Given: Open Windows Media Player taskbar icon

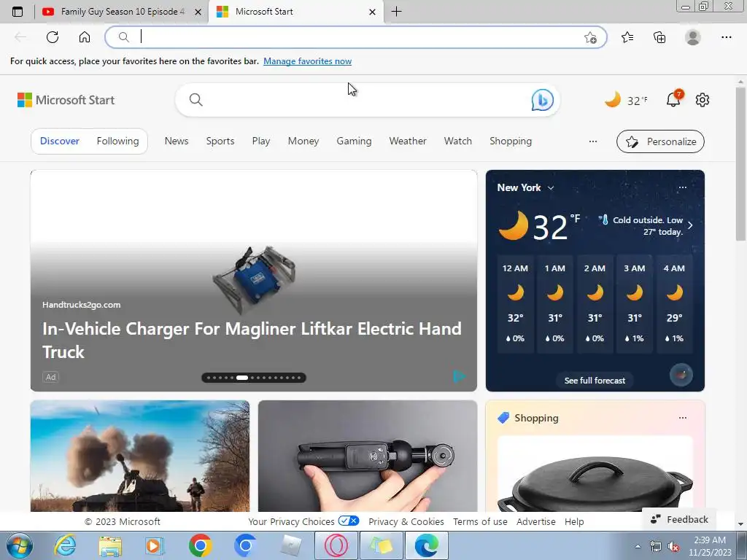Looking at the screenshot, I should pos(153,545).
